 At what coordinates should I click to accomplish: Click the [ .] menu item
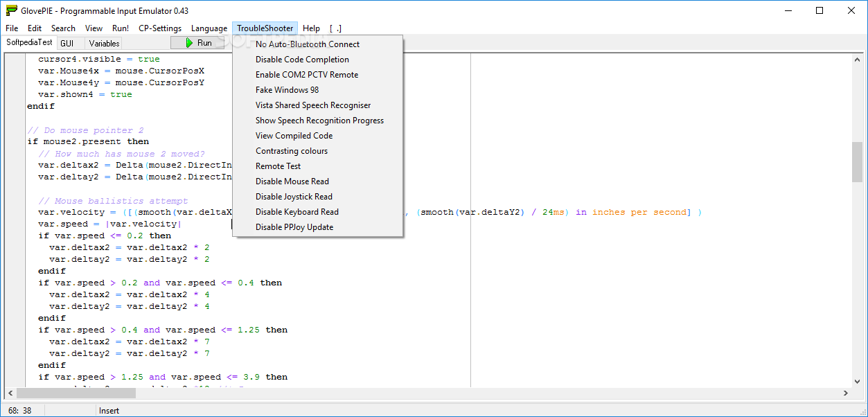[335, 28]
